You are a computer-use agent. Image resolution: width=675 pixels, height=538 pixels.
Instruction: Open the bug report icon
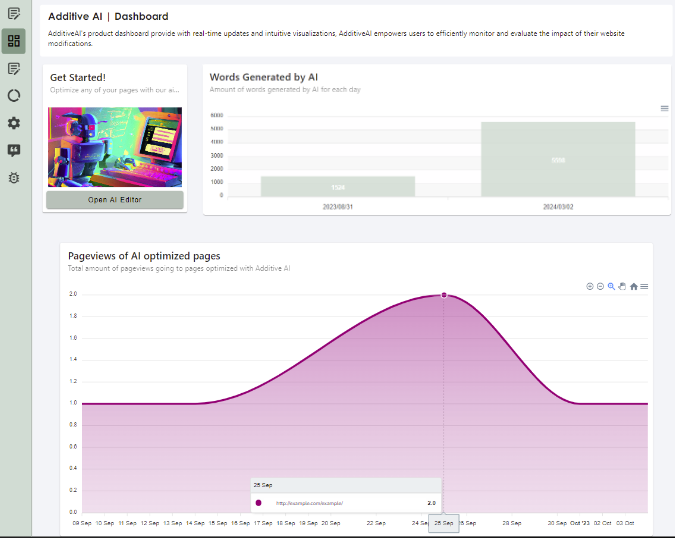14,178
